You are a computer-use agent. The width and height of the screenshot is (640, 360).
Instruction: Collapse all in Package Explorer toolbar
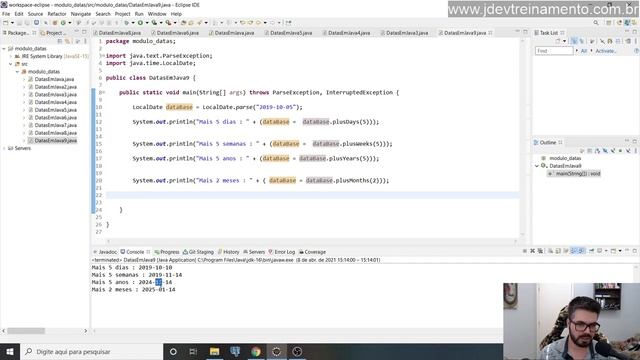60,41
